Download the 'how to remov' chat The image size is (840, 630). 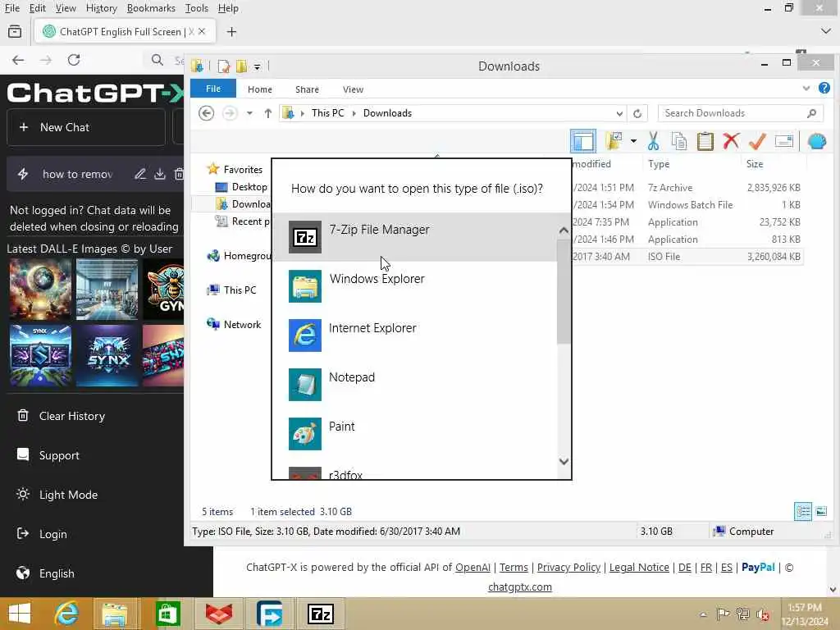pyautogui.click(x=160, y=174)
